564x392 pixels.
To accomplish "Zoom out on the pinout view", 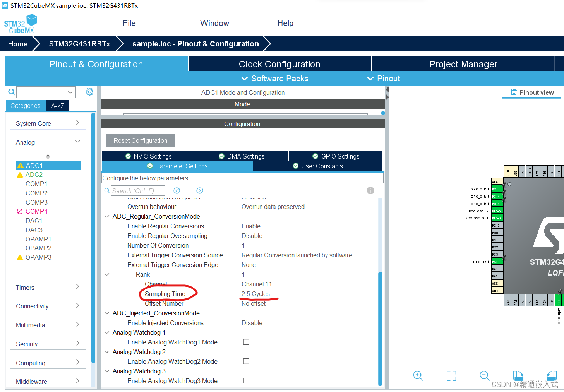I will point(484,375).
